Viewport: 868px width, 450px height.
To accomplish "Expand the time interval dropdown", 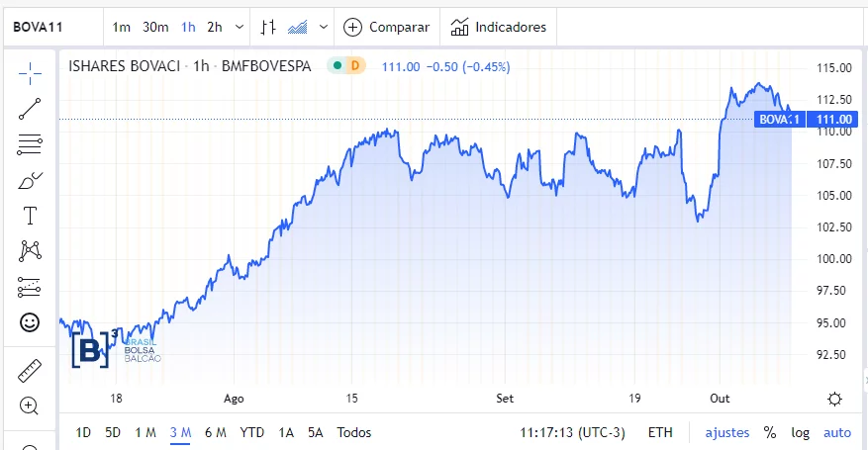I will tap(240, 27).
